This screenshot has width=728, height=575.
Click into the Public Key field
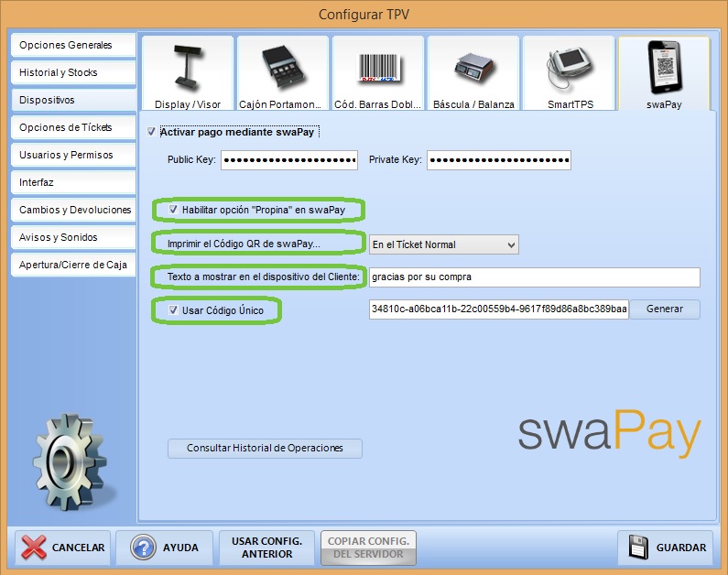coord(289,160)
